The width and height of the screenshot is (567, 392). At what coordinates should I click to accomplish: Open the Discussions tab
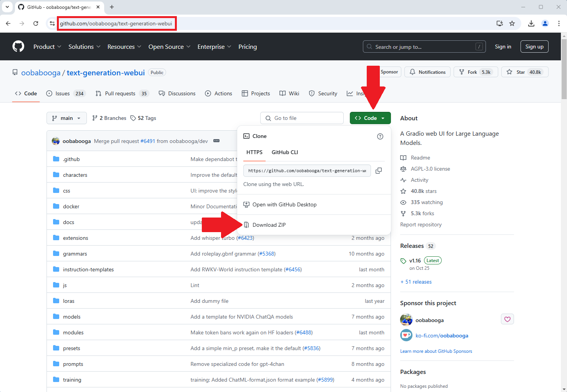(x=177, y=93)
